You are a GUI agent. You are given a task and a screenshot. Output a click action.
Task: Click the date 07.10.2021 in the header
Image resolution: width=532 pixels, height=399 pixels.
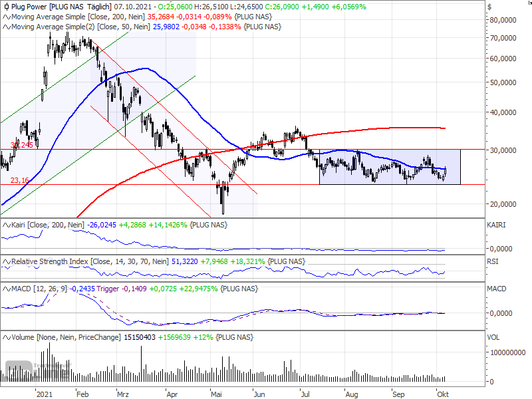click(x=133, y=7)
